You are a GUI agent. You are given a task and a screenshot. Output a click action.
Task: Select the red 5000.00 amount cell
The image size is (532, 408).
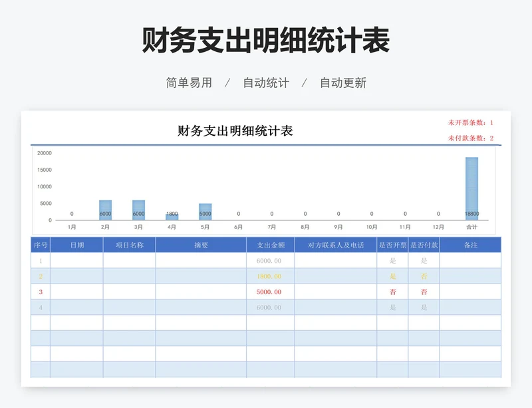coord(269,292)
